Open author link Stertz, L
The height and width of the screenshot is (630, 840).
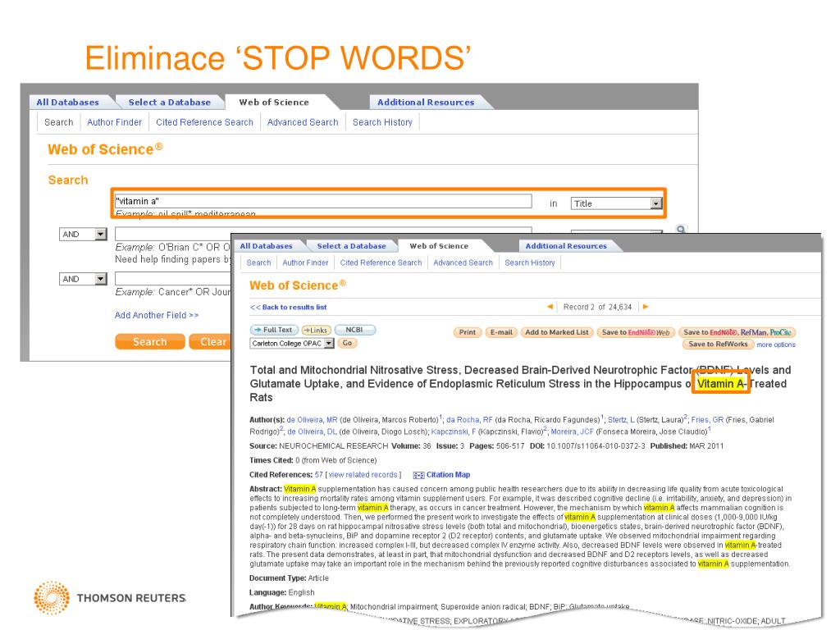[x=621, y=420]
